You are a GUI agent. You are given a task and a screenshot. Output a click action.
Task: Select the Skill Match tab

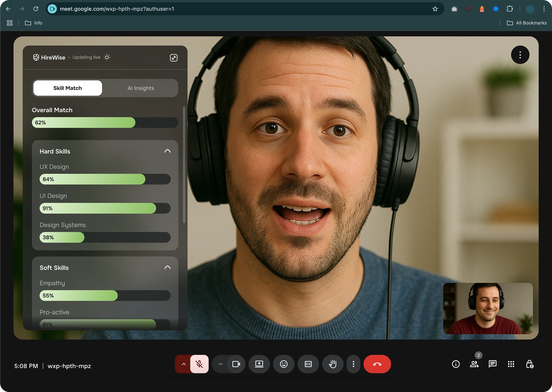pos(68,88)
